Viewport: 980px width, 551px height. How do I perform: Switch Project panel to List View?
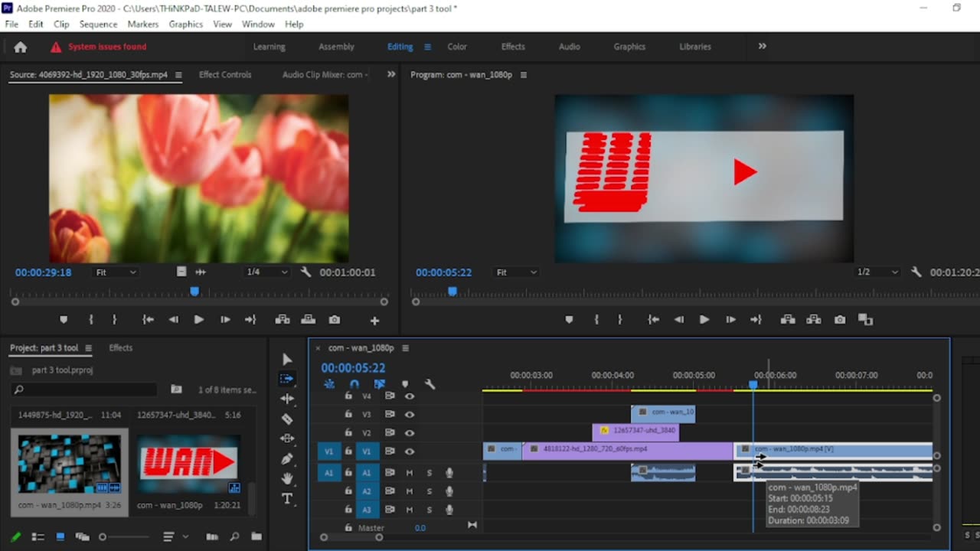[x=38, y=536]
